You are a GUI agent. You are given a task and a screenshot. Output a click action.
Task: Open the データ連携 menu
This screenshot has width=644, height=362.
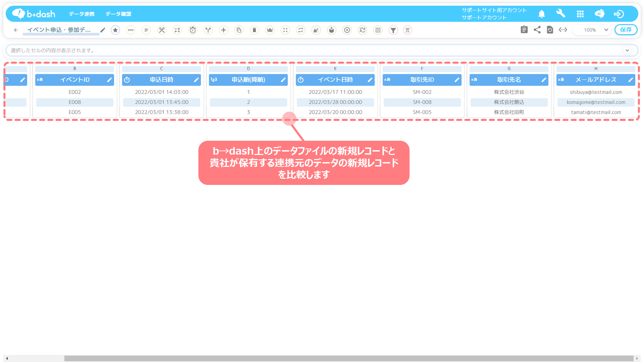(81, 14)
